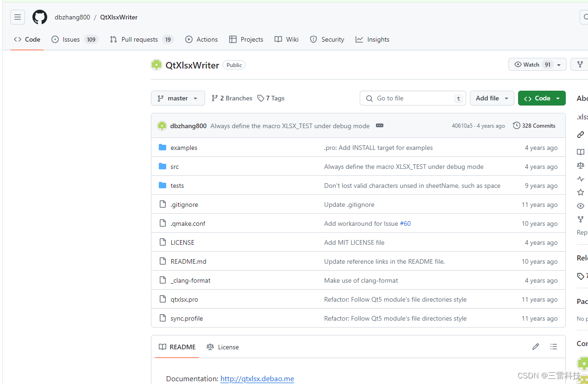588x384 pixels.
Task: Focus the Go to file search field
Action: pos(413,98)
